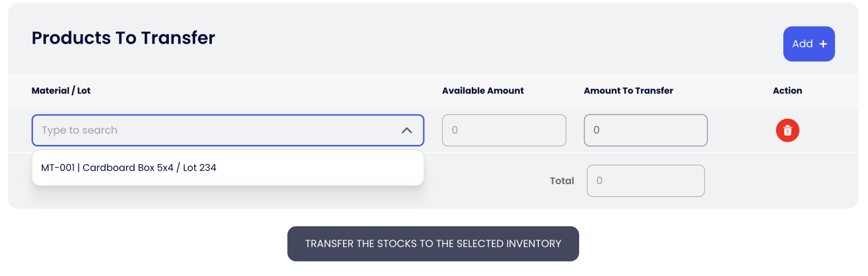The width and height of the screenshot is (868, 276).
Task: Click the Action column header
Action: pos(787,91)
